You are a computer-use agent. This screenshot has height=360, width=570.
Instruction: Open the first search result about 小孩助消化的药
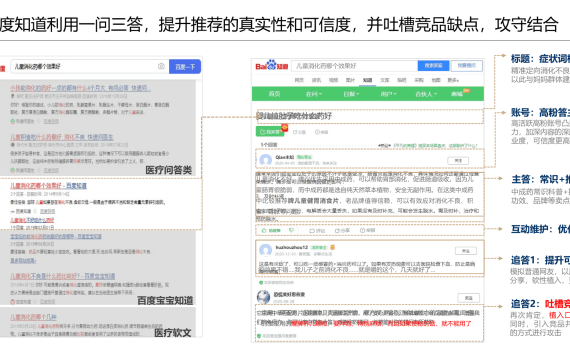click(x=80, y=88)
